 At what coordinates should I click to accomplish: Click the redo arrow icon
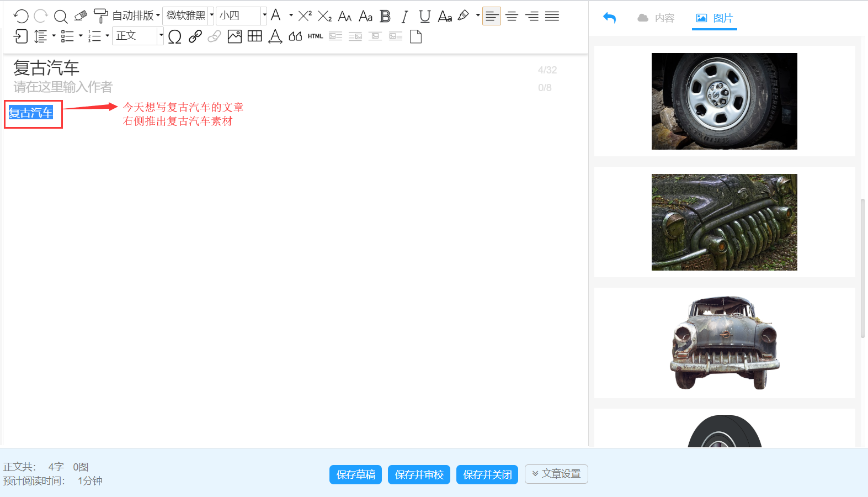[41, 16]
